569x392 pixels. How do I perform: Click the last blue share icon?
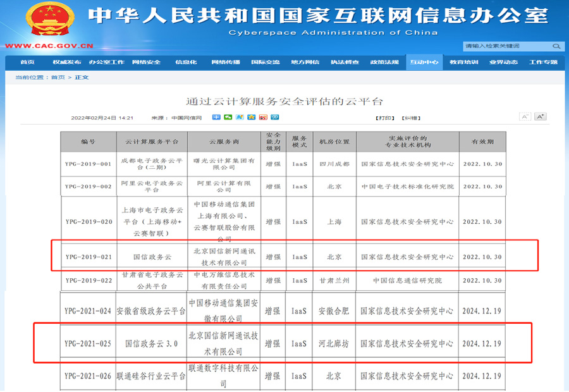pyautogui.click(x=275, y=118)
